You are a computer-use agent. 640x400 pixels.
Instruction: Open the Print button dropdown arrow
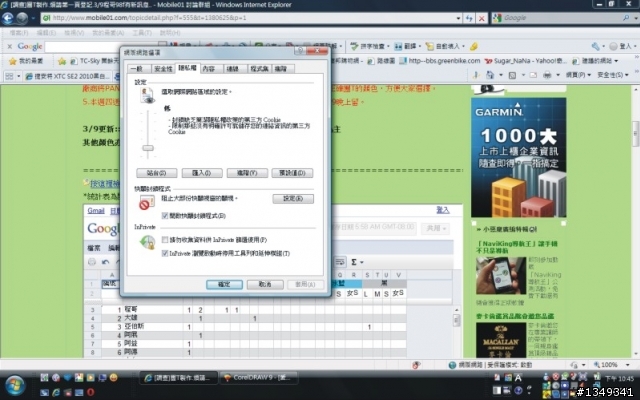tap(558, 75)
